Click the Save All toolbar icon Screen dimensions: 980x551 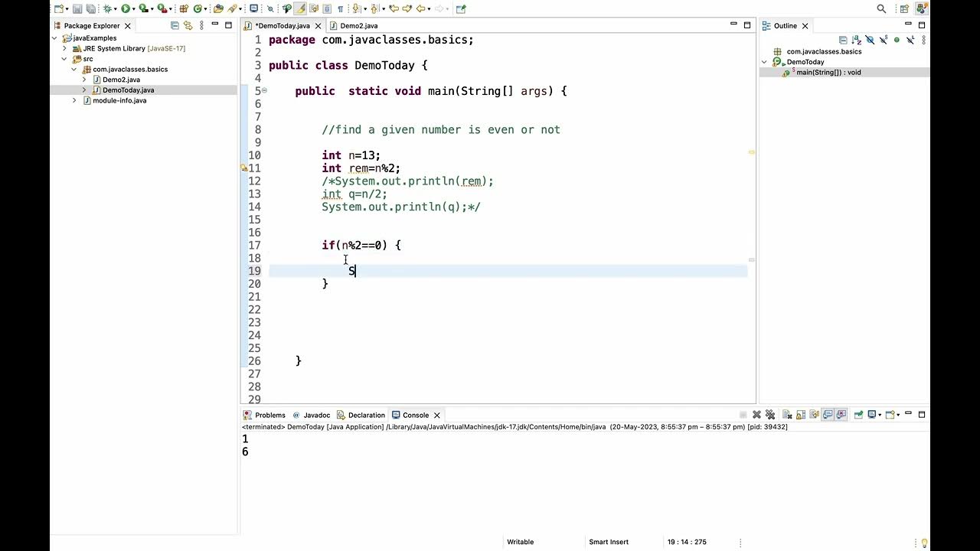91,9
